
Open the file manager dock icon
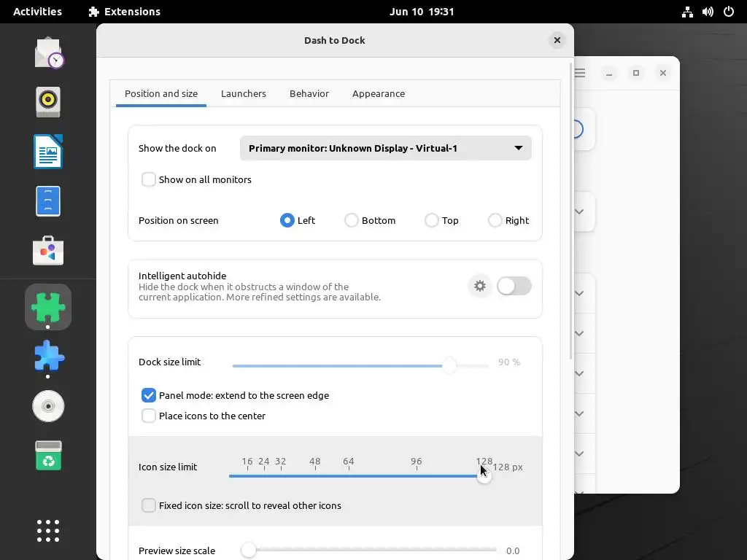[x=48, y=201]
